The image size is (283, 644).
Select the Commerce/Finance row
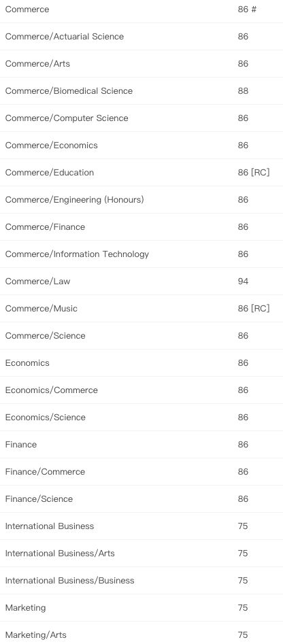[141, 226]
